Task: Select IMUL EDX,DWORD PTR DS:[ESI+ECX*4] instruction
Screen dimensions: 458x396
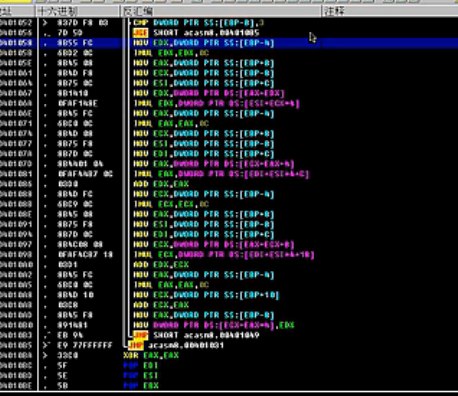Action: tap(217, 104)
